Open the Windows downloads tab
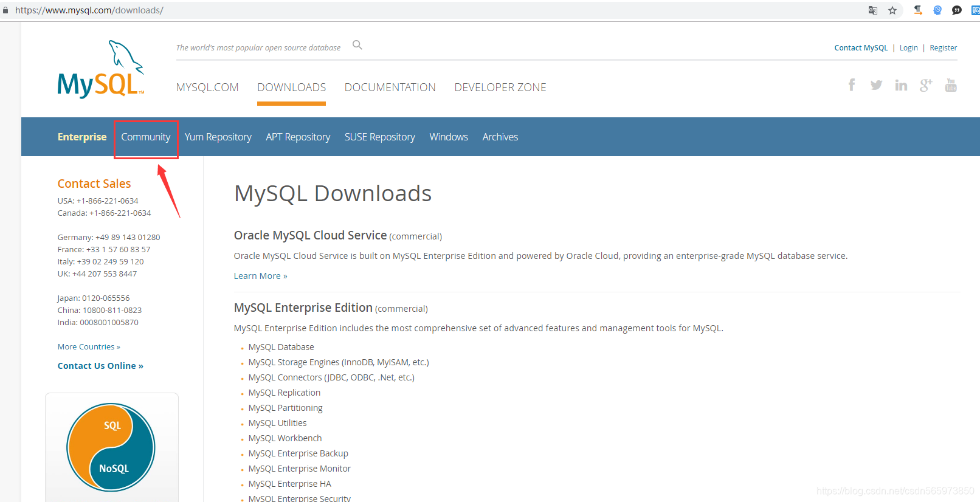Image resolution: width=980 pixels, height=502 pixels. pos(449,137)
